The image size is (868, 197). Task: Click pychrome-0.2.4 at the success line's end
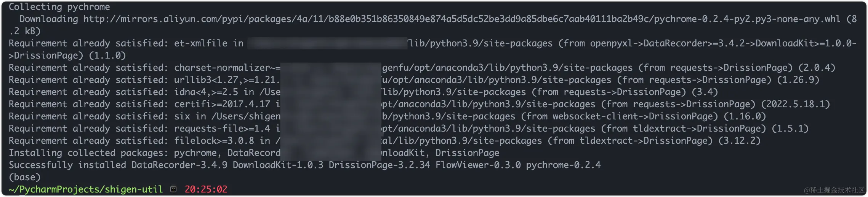click(x=563, y=165)
